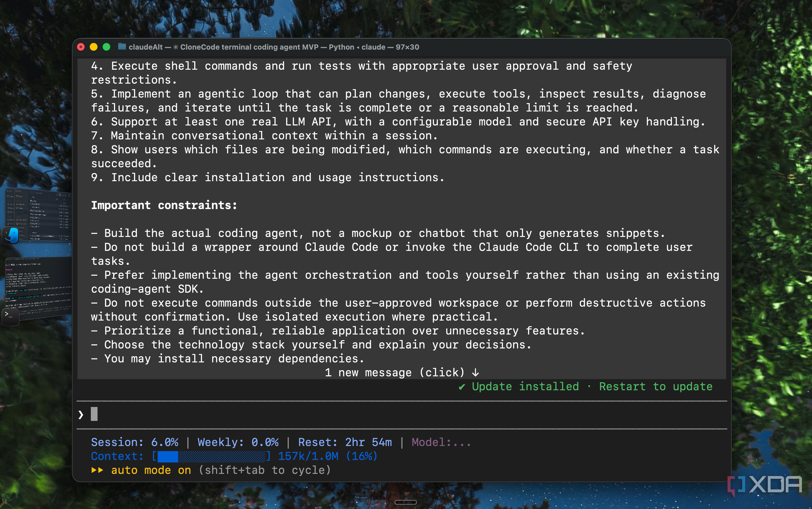Viewport: 812px width, 509px height.
Task: Click the "Reset: 2hr 54m" status text
Action: coord(345,442)
